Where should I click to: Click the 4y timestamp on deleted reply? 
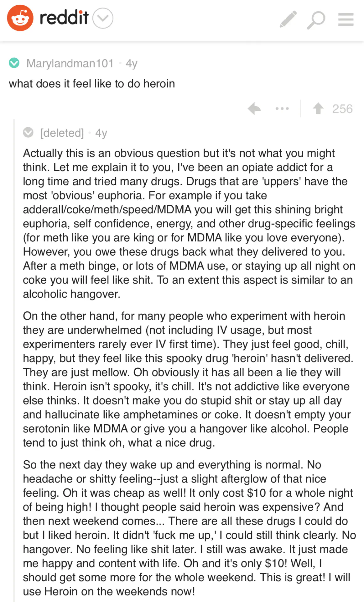101,133
